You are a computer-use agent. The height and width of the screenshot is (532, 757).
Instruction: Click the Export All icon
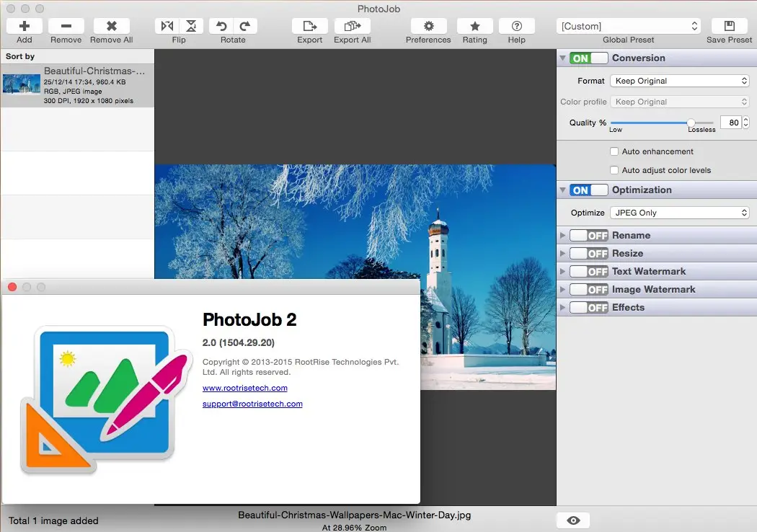pos(353,26)
